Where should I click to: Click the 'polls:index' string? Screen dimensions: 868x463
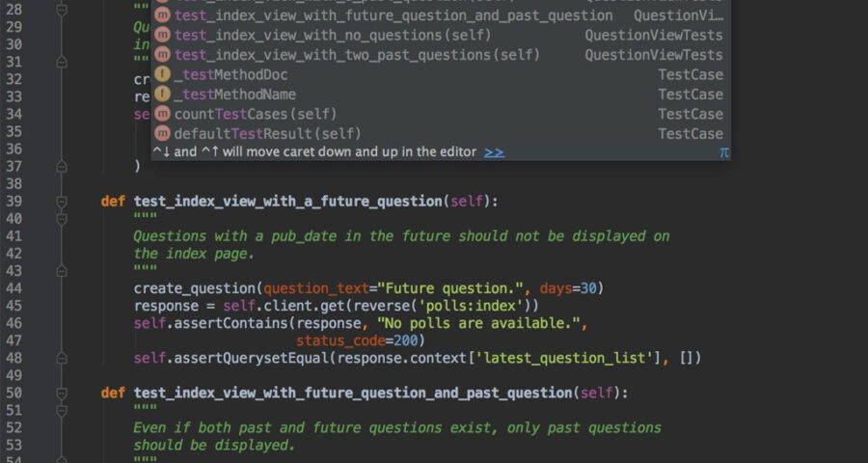(470, 306)
